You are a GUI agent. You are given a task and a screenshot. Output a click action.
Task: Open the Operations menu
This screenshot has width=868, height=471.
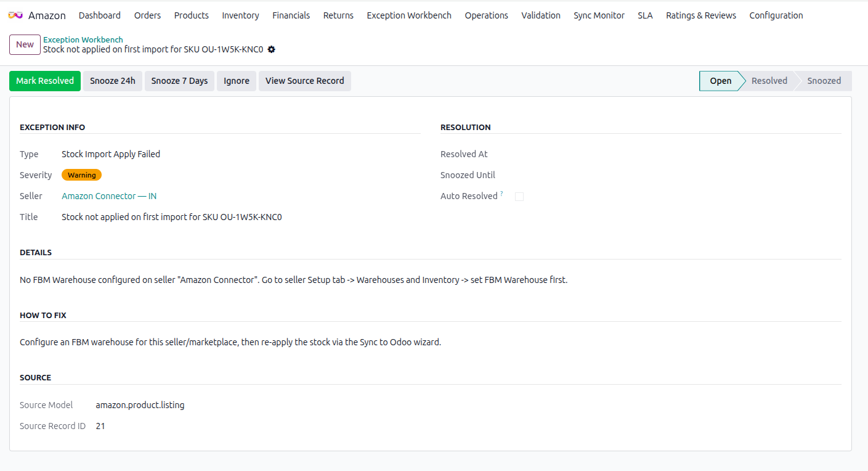pos(487,15)
